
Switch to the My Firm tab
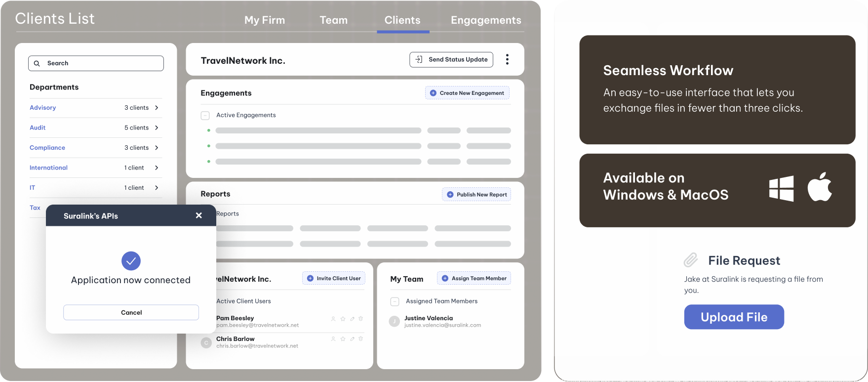point(265,20)
